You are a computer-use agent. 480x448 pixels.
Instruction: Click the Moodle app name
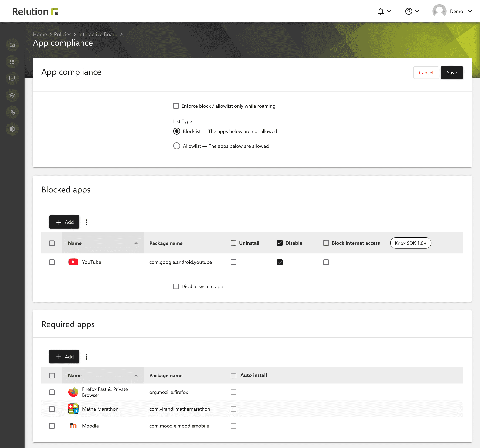coord(90,426)
